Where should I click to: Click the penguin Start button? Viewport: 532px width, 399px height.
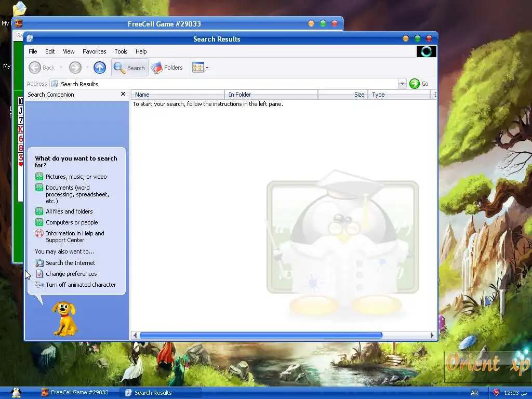click(x=16, y=392)
